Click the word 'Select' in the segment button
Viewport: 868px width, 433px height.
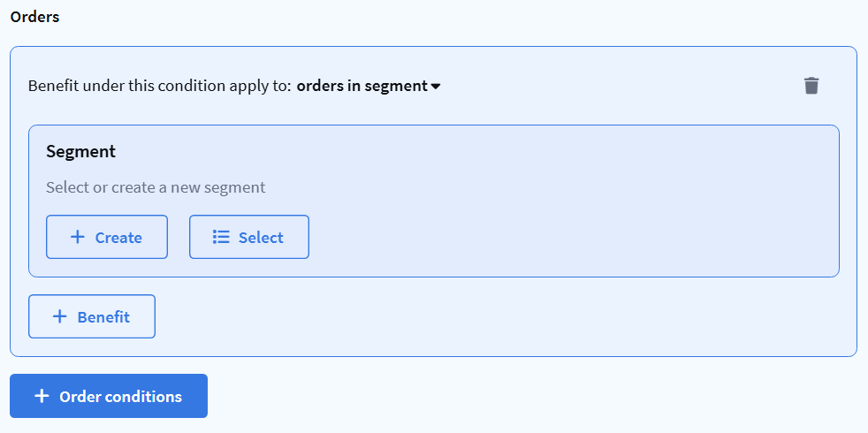click(x=261, y=238)
